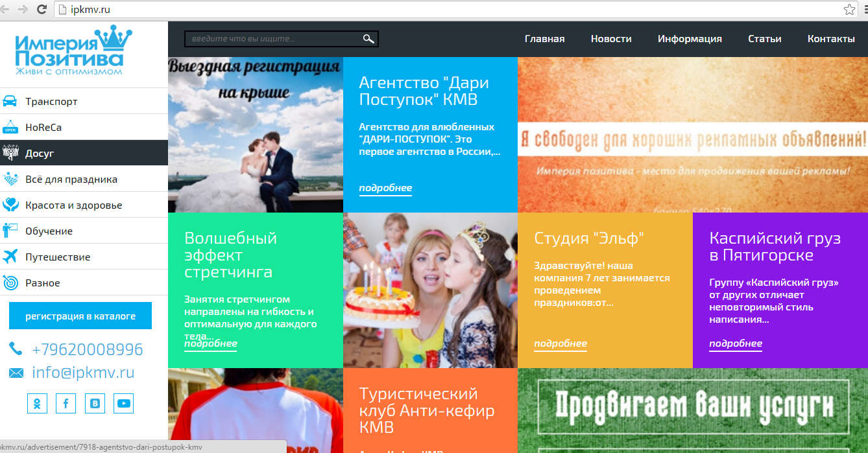Open the Facebook social icon
The height and width of the screenshot is (453, 868).
click(x=66, y=403)
